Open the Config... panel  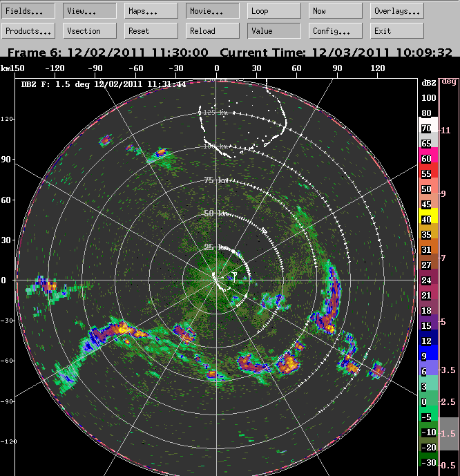click(x=336, y=31)
